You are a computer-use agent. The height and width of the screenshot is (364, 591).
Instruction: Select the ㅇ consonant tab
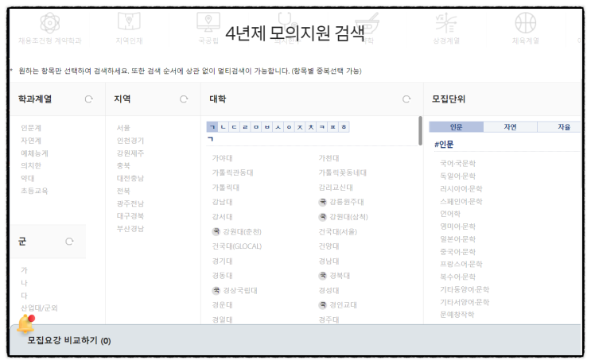[289, 127]
